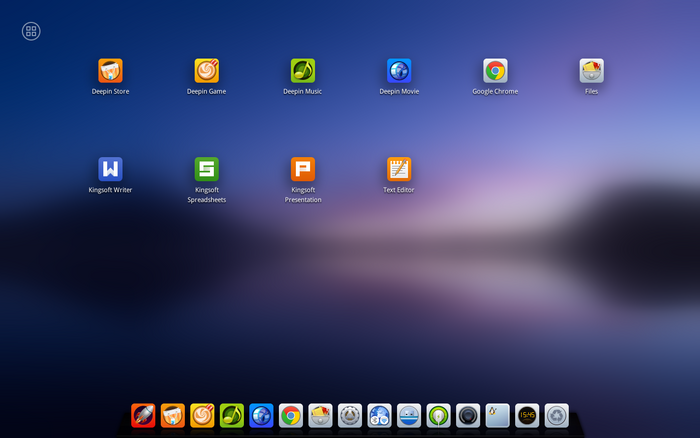Open the trash in the dock

[x=557, y=416]
